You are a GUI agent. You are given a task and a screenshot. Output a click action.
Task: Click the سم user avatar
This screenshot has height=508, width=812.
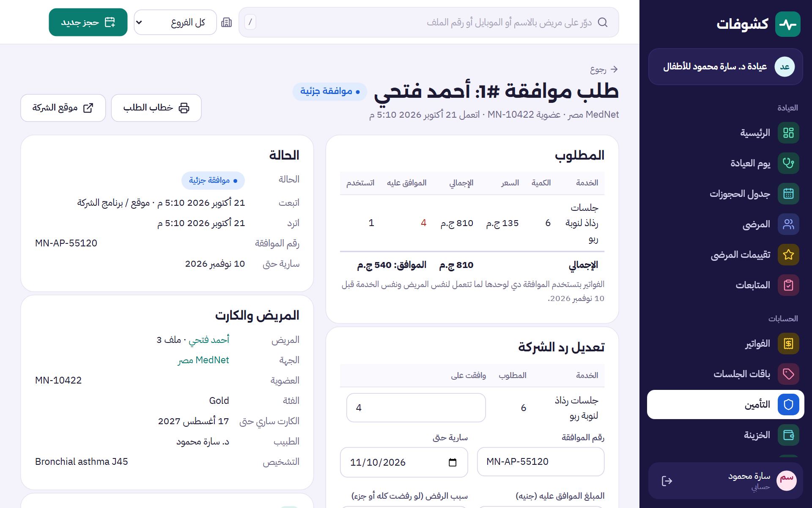[x=787, y=481]
